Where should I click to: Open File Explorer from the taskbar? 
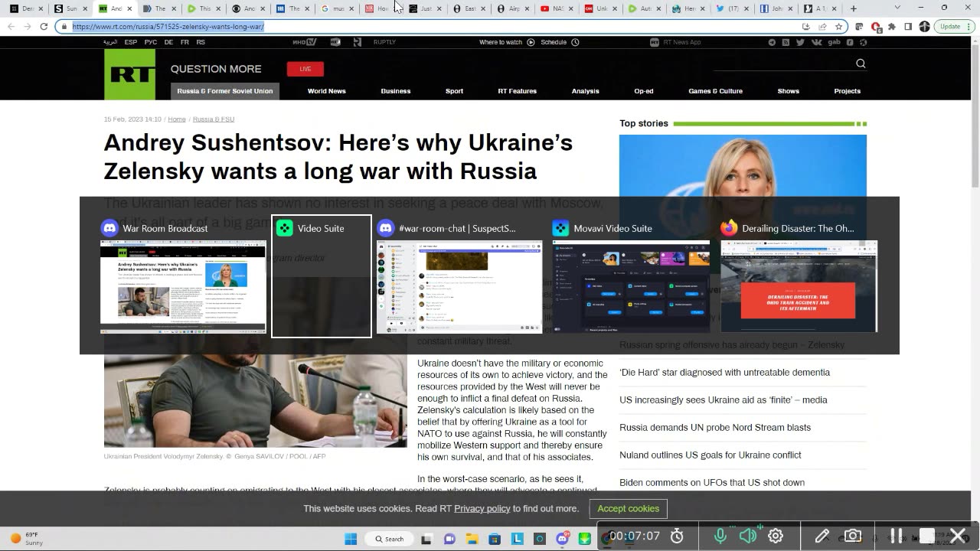472,539
